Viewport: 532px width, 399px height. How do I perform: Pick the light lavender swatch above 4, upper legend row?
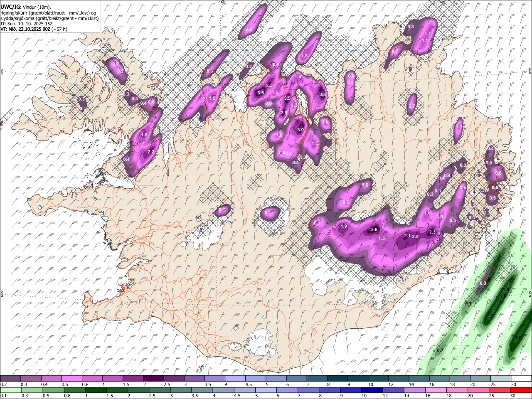tap(235, 378)
